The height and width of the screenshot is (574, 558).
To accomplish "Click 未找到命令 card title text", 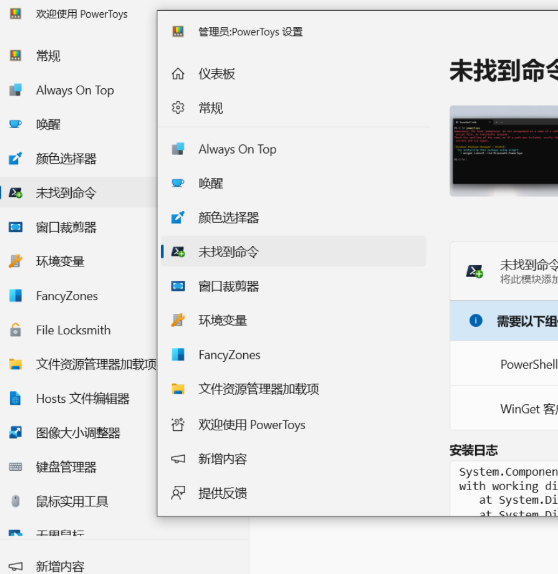I will [x=529, y=264].
